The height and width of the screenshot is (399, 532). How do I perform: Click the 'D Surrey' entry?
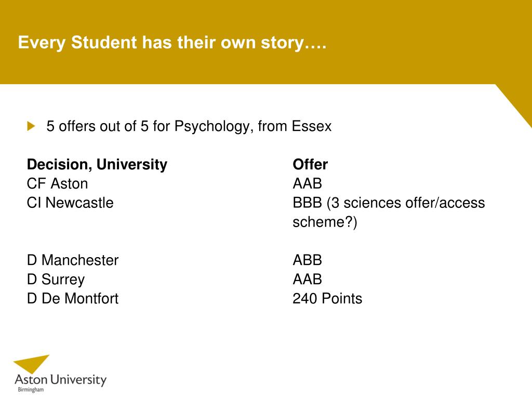pyautogui.click(x=56, y=280)
